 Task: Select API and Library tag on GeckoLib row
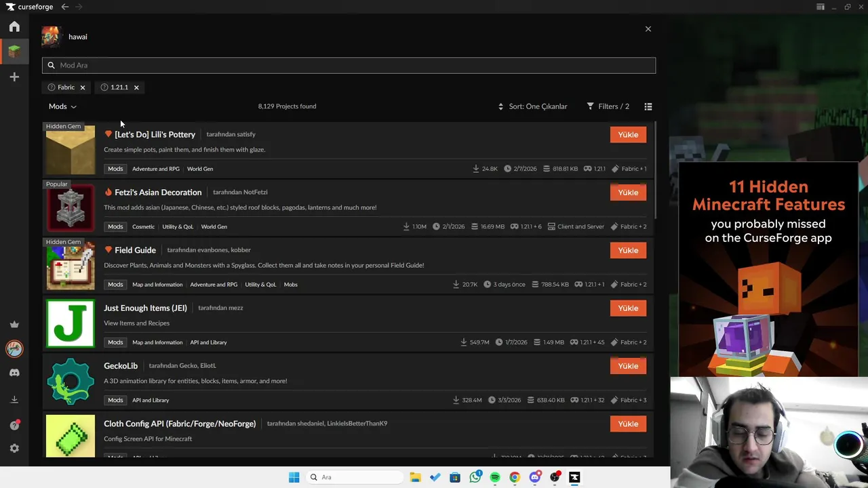151,400
